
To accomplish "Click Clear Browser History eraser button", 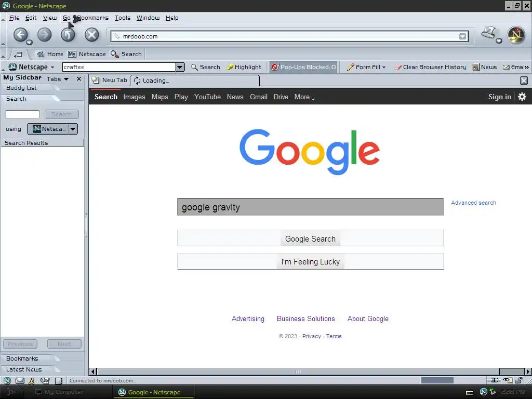I will click(430, 67).
